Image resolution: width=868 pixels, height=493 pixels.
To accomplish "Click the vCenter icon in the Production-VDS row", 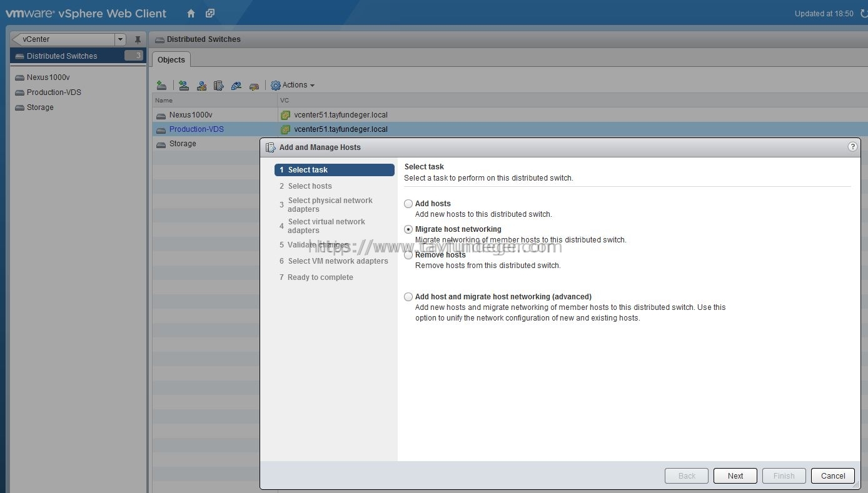I will coord(285,129).
